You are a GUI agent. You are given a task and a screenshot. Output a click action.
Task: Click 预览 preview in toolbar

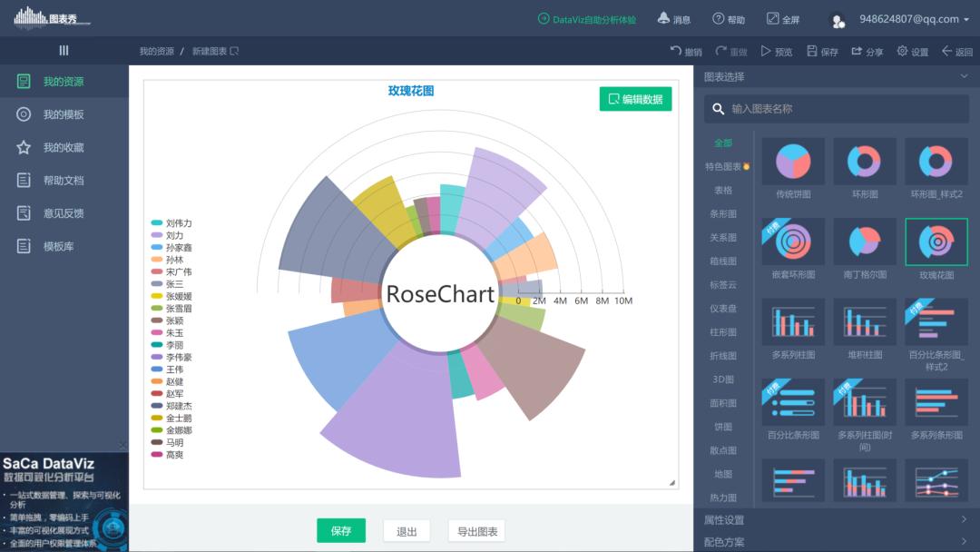tap(776, 51)
